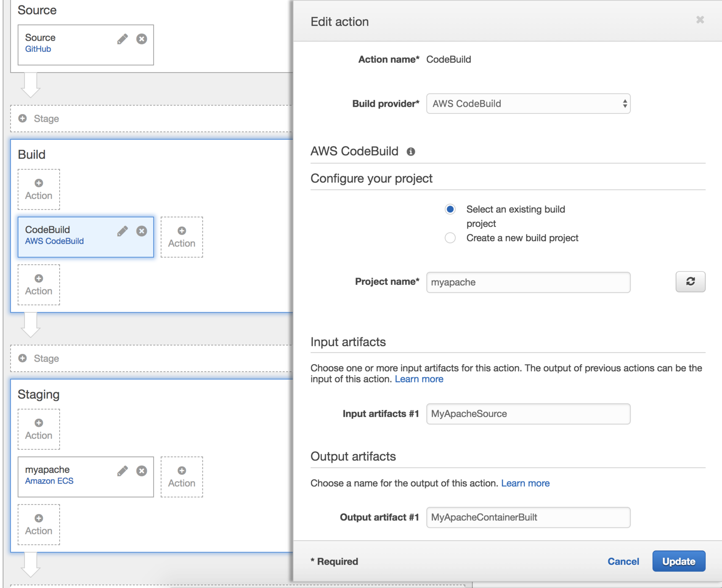Click the Update button
Viewport: 722px width, 588px height.
click(678, 561)
